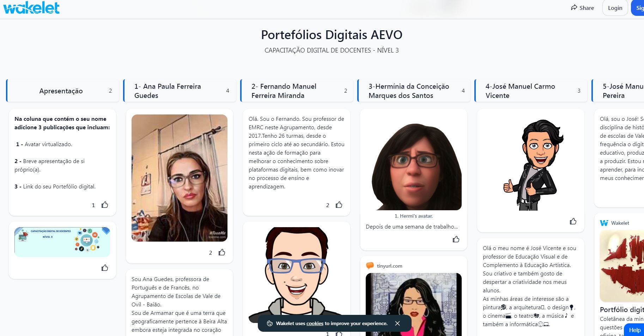
Task: Click the Share button
Action: 582,8
